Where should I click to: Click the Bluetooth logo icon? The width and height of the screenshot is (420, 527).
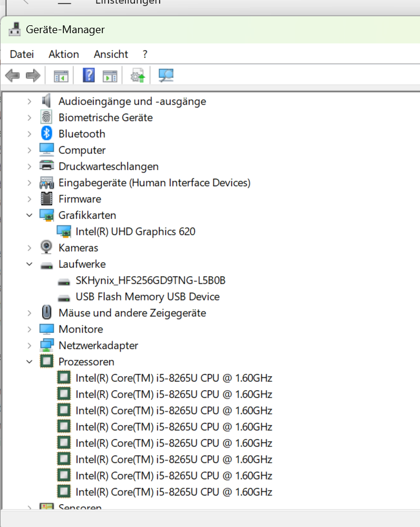pyautogui.click(x=46, y=133)
